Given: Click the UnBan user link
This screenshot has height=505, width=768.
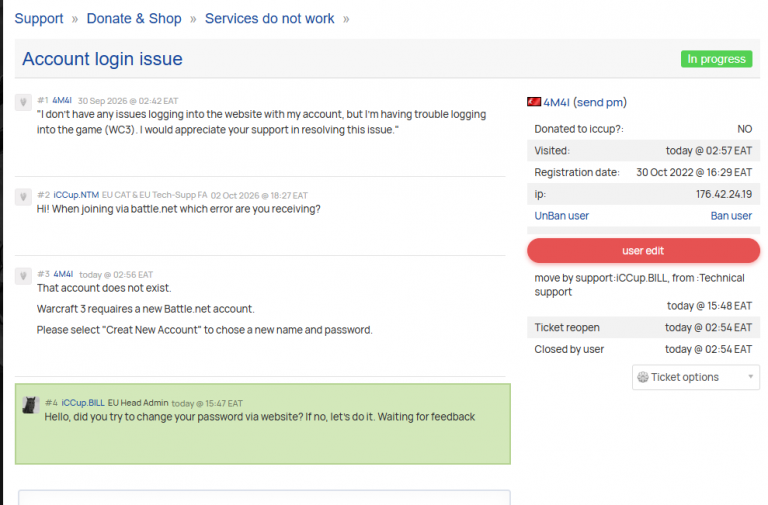Looking at the screenshot, I should pyautogui.click(x=561, y=216).
